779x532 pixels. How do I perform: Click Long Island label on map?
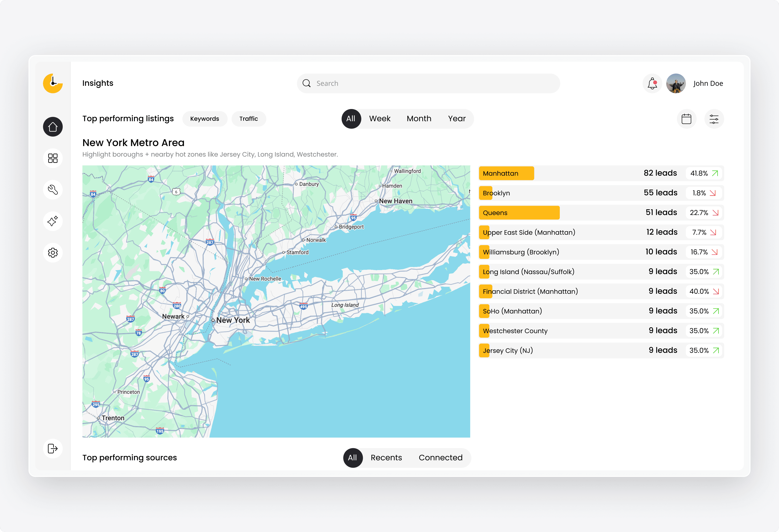coord(345,305)
